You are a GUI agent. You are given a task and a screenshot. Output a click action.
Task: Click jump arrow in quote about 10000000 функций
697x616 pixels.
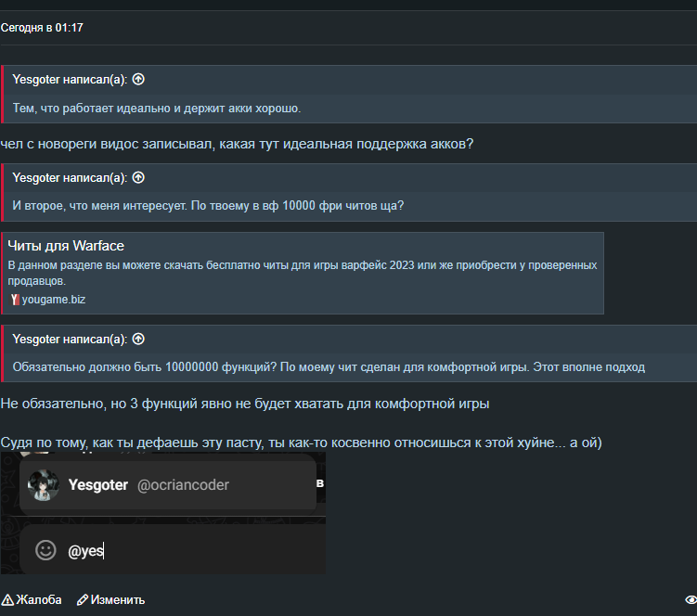point(138,340)
